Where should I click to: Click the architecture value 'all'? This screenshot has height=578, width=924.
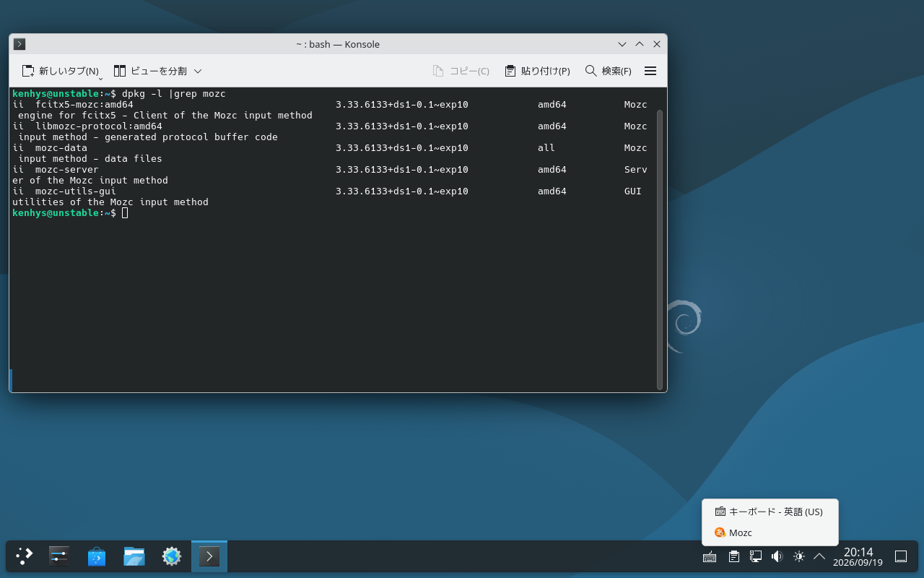[546, 147]
